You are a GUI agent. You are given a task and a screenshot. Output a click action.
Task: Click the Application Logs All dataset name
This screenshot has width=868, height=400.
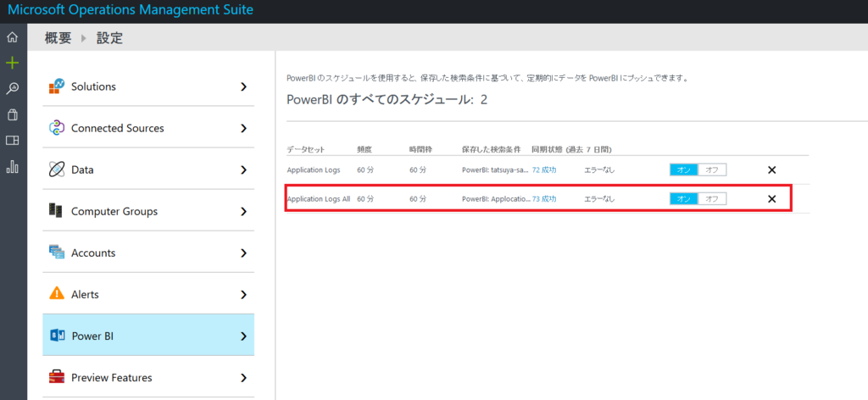319,199
